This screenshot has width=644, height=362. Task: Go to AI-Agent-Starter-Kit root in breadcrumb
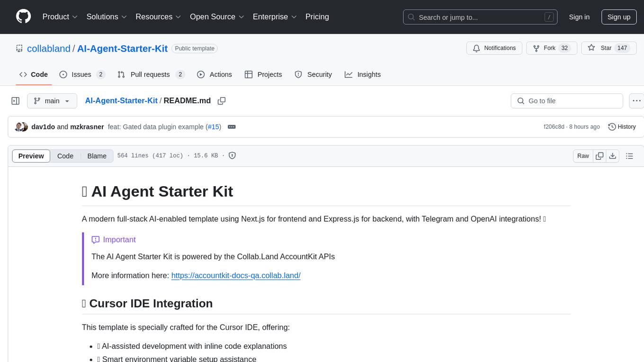(121, 101)
